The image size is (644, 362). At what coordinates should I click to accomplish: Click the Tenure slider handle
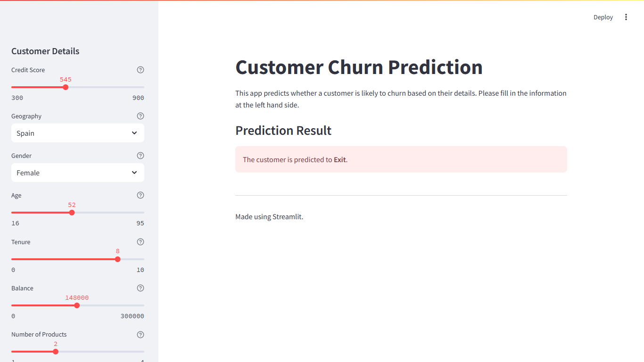(x=117, y=259)
